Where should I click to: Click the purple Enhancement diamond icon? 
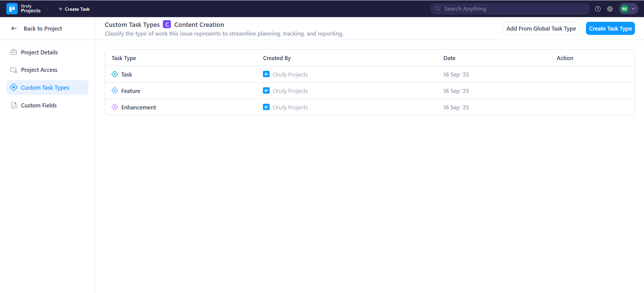pos(114,107)
